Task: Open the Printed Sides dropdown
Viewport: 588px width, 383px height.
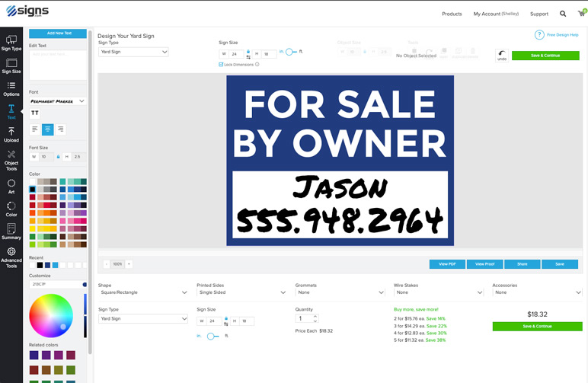Action: [x=241, y=292]
